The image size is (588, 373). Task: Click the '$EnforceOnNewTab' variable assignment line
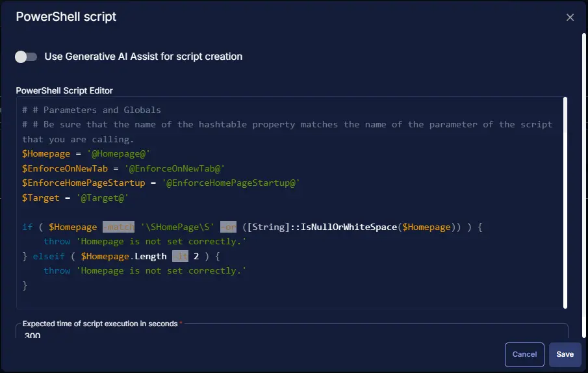(123, 168)
